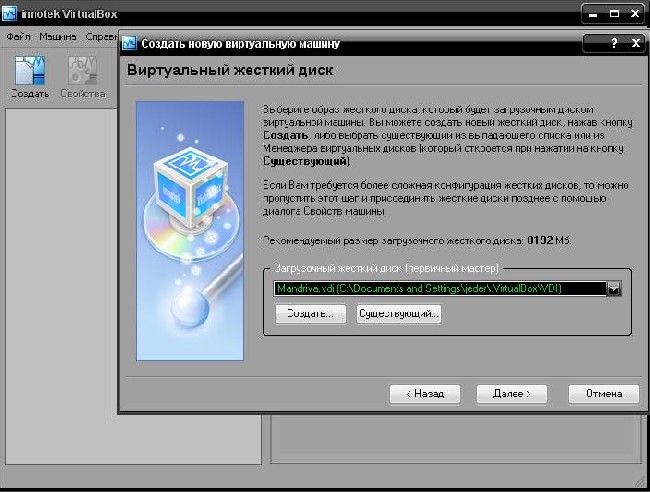Open the Справка menu
This screenshot has width=650, height=492.
tap(101, 37)
